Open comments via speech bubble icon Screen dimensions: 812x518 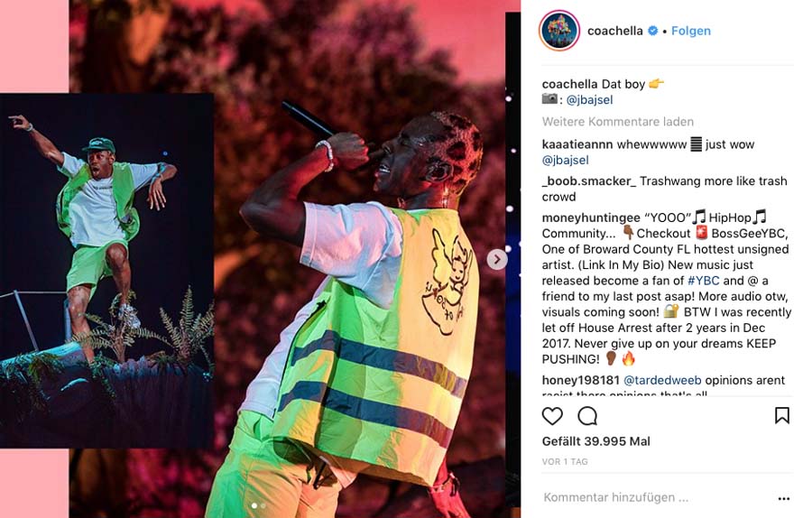point(587,416)
